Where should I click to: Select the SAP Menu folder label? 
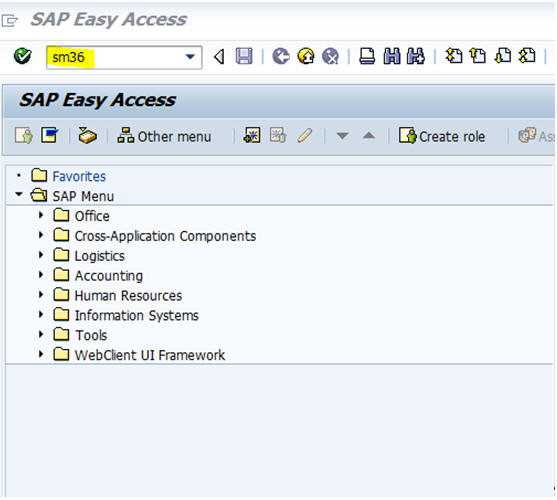(83, 196)
